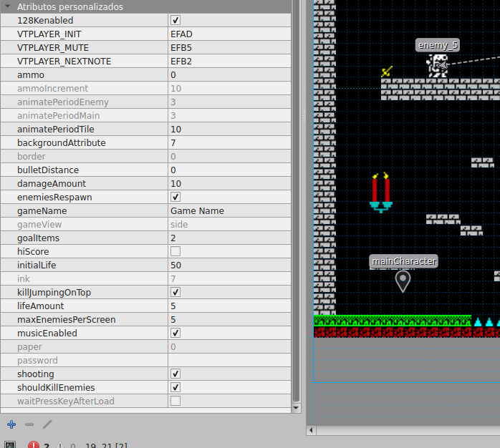Click the console icon in status bar
This screenshot has width=500, height=448.
tap(10, 445)
